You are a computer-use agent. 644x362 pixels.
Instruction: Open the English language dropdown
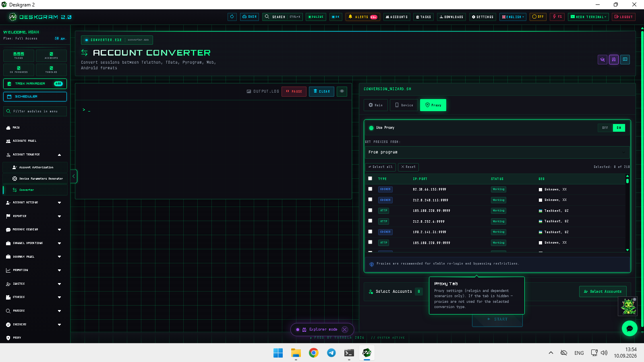click(513, 17)
